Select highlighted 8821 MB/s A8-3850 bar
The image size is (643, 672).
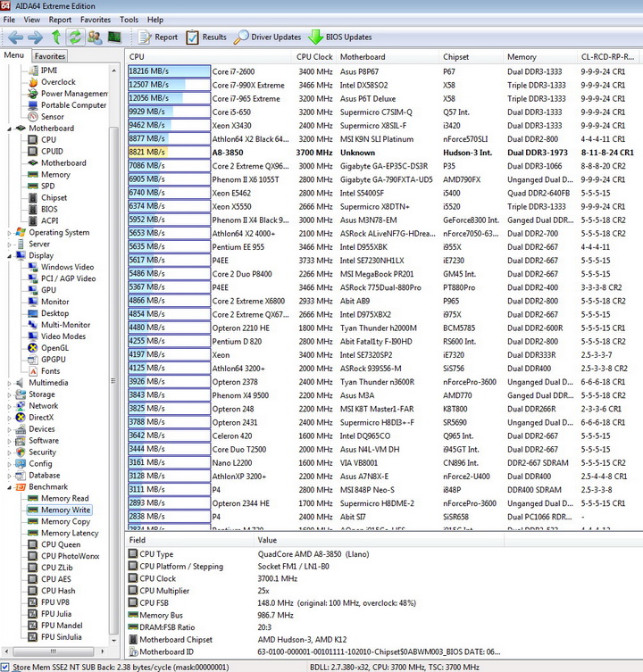(169, 153)
